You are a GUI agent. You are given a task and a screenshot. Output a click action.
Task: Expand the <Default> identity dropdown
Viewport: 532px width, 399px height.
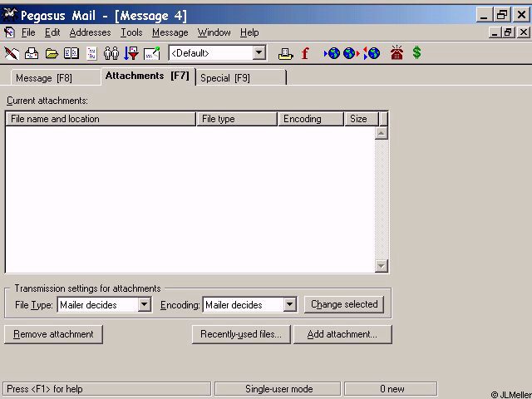point(259,53)
